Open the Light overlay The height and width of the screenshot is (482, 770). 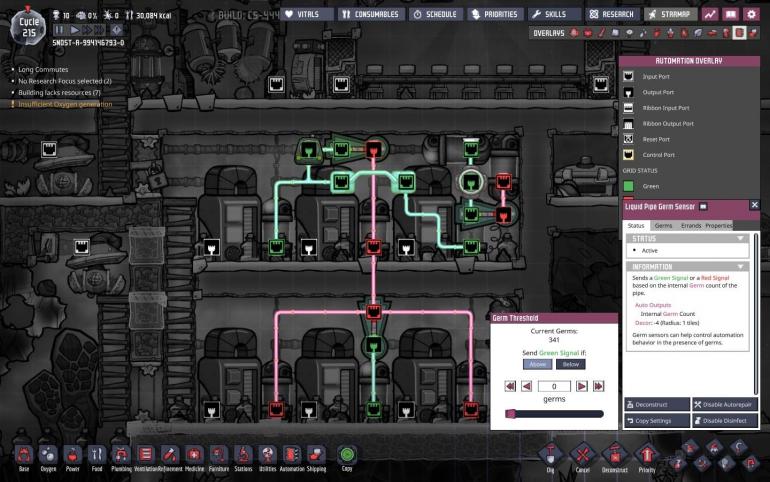[x=629, y=33]
